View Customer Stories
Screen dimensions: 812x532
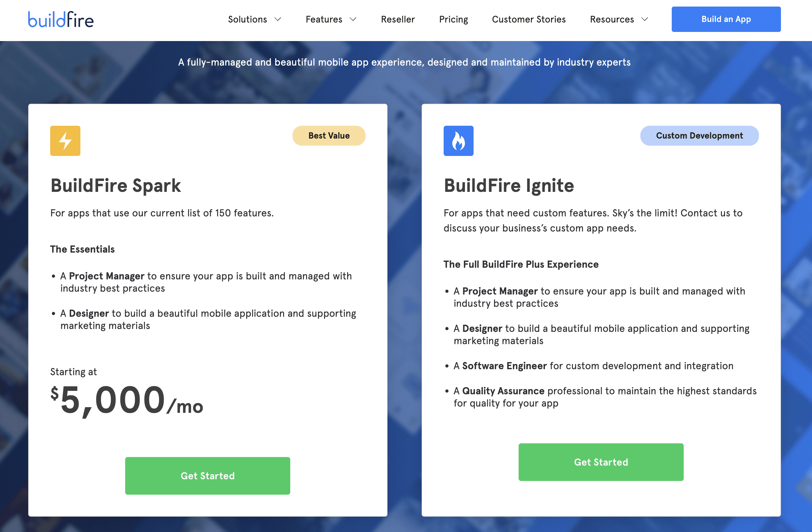pyautogui.click(x=529, y=19)
